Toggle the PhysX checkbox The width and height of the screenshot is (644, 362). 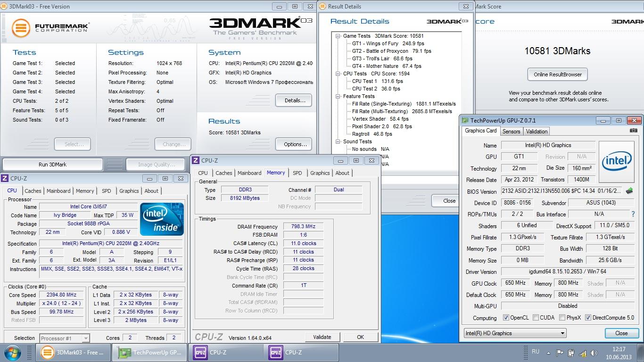click(562, 318)
